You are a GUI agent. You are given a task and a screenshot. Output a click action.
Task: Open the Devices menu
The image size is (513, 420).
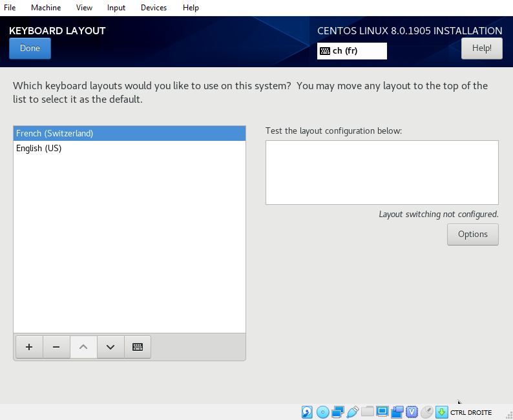(154, 8)
